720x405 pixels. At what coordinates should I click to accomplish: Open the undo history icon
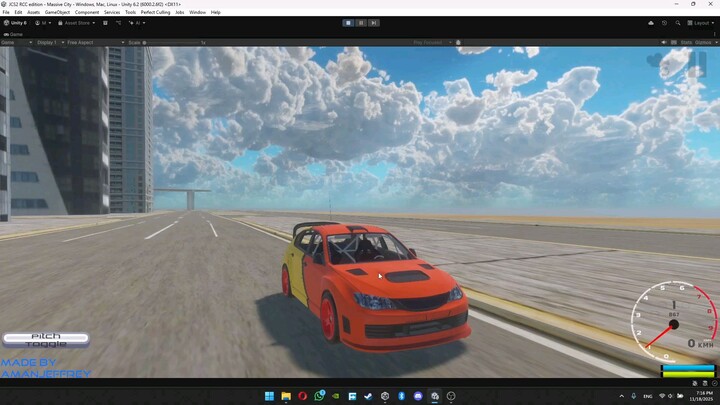(x=664, y=22)
